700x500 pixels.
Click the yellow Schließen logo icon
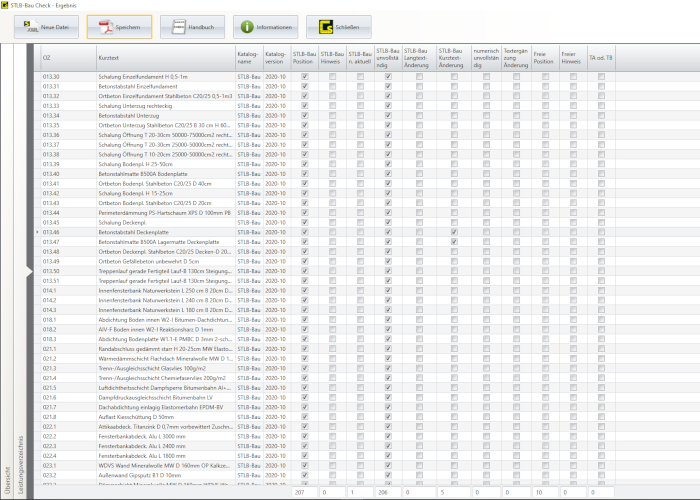click(x=326, y=27)
